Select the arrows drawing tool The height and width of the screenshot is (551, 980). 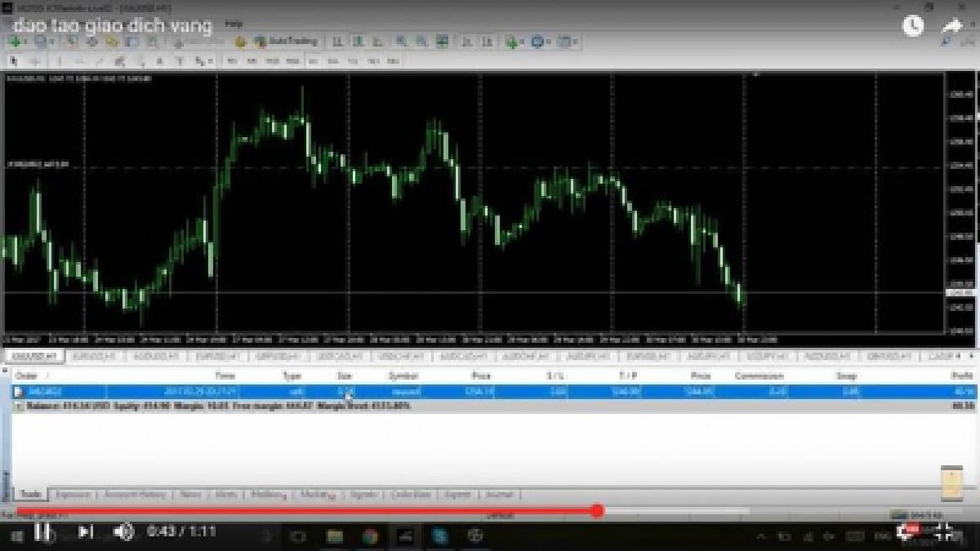click(199, 61)
